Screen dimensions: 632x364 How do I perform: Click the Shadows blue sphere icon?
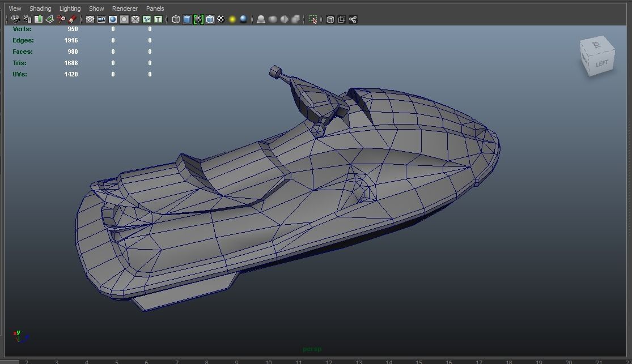tap(244, 19)
